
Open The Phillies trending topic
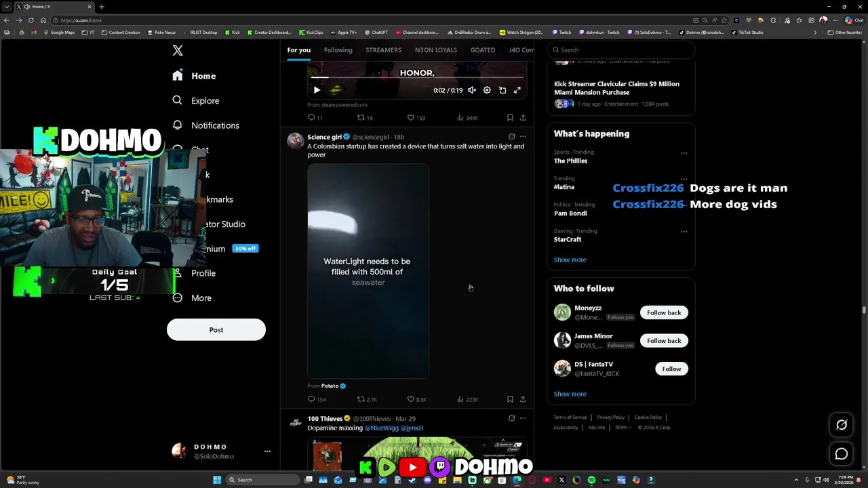tap(570, 161)
